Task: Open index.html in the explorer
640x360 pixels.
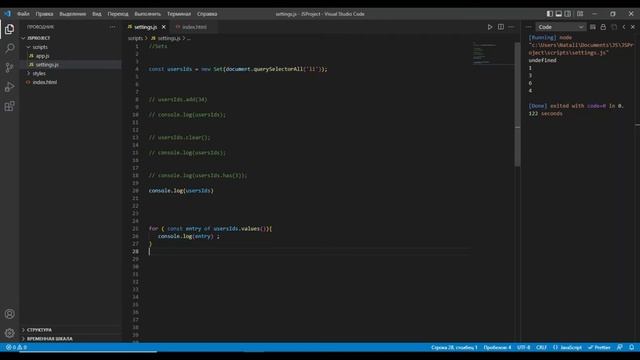Action: pos(45,82)
